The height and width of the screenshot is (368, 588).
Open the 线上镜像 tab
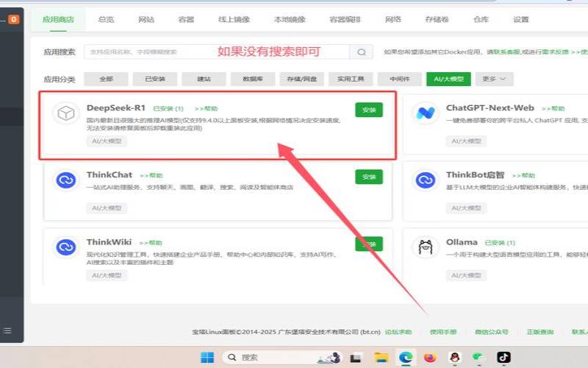(233, 19)
